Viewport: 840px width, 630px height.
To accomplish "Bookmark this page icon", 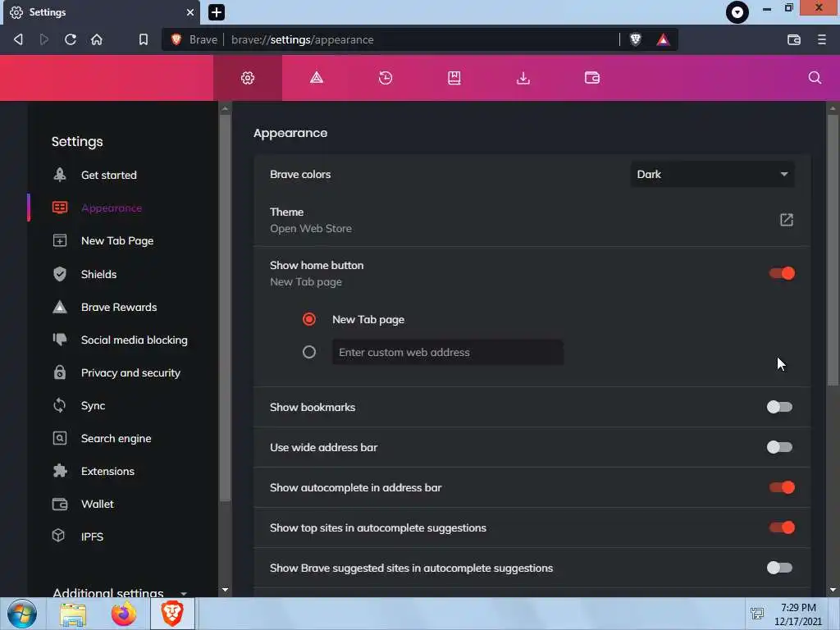I will click(x=143, y=39).
